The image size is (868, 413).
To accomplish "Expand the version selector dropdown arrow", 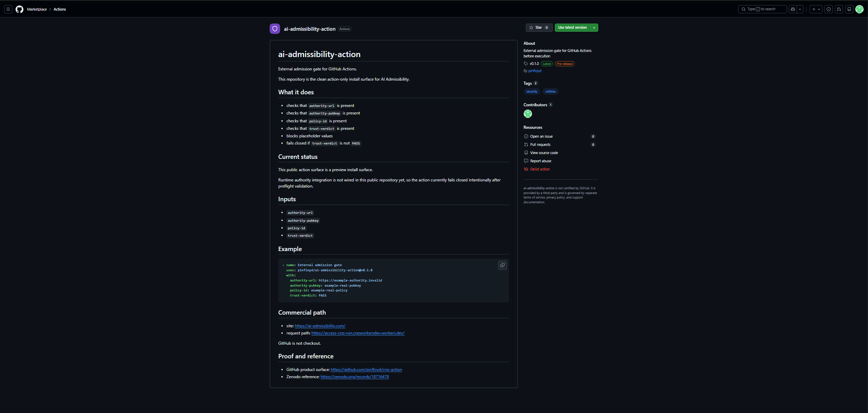I will coord(594,27).
